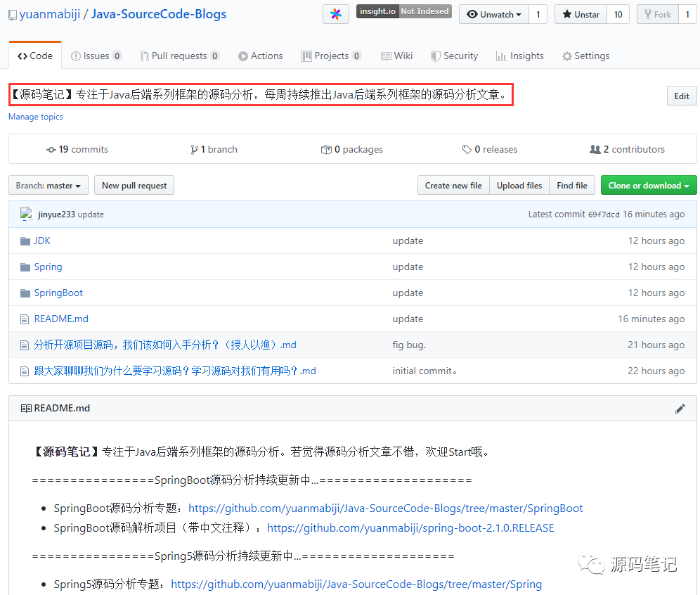Open the Unwatch dropdown arrow
Screen dimensions: 700x595
tap(517, 13)
